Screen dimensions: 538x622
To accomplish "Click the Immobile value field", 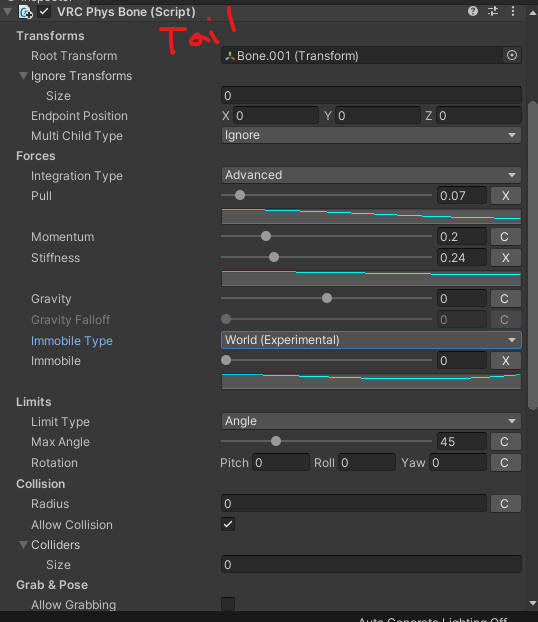I will point(462,361).
